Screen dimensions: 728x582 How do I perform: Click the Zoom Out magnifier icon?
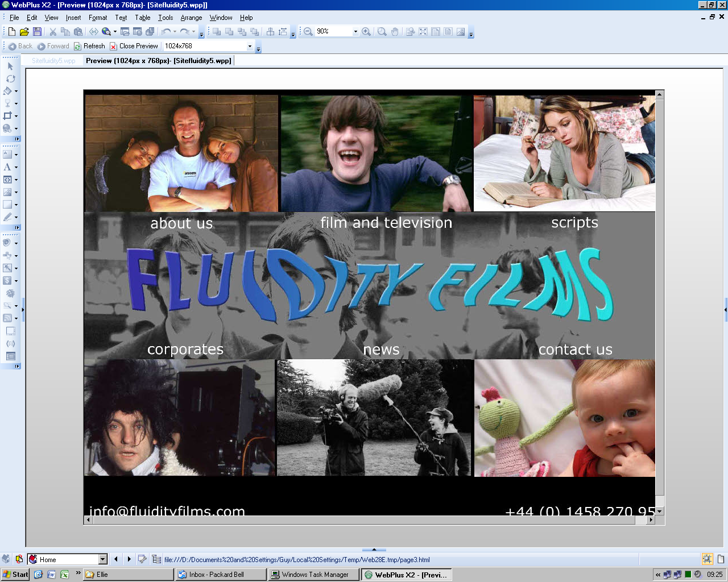coord(308,32)
